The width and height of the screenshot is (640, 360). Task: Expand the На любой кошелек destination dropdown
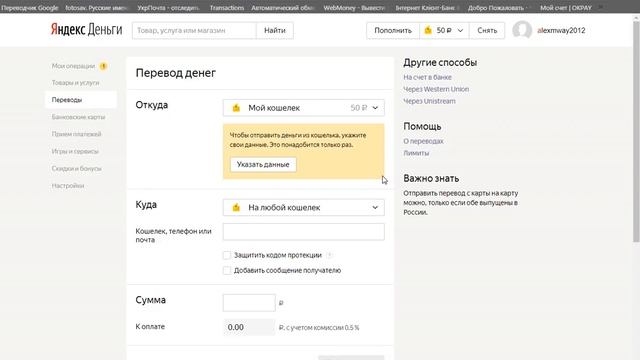coord(304,207)
